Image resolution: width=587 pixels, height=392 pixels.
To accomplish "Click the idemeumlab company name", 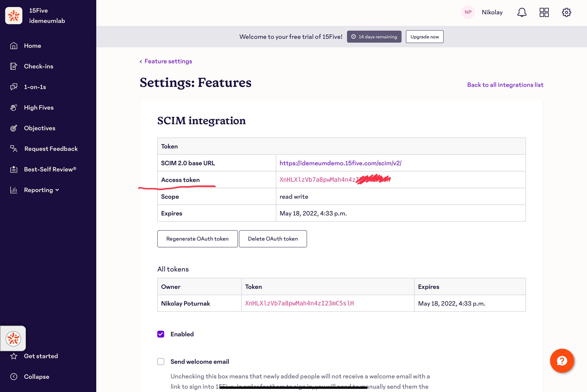I will [x=47, y=21].
